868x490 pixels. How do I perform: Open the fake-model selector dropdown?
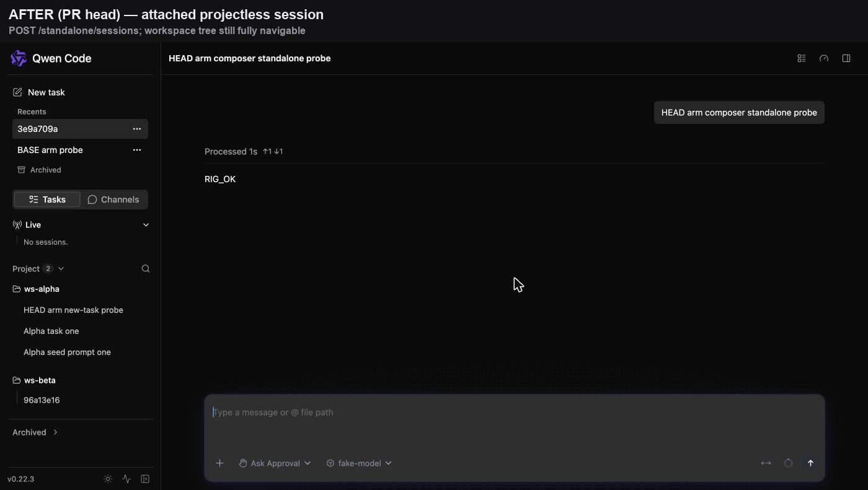point(359,463)
